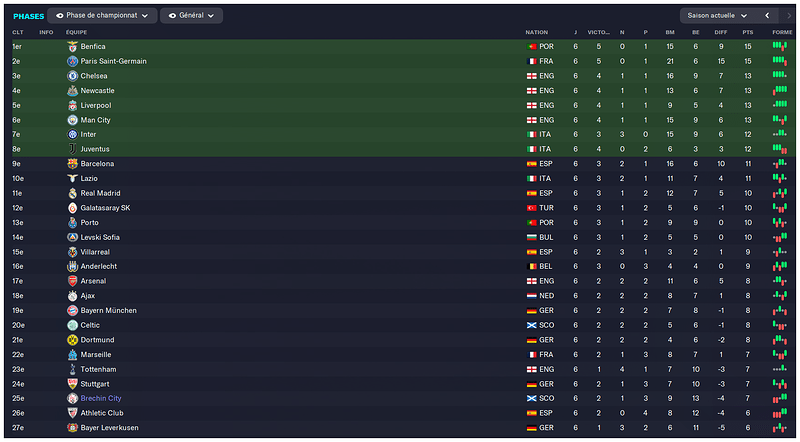This screenshot has height=442, width=800.
Task: Click the Turkey flag beside TUR
Action: click(x=532, y=208)
